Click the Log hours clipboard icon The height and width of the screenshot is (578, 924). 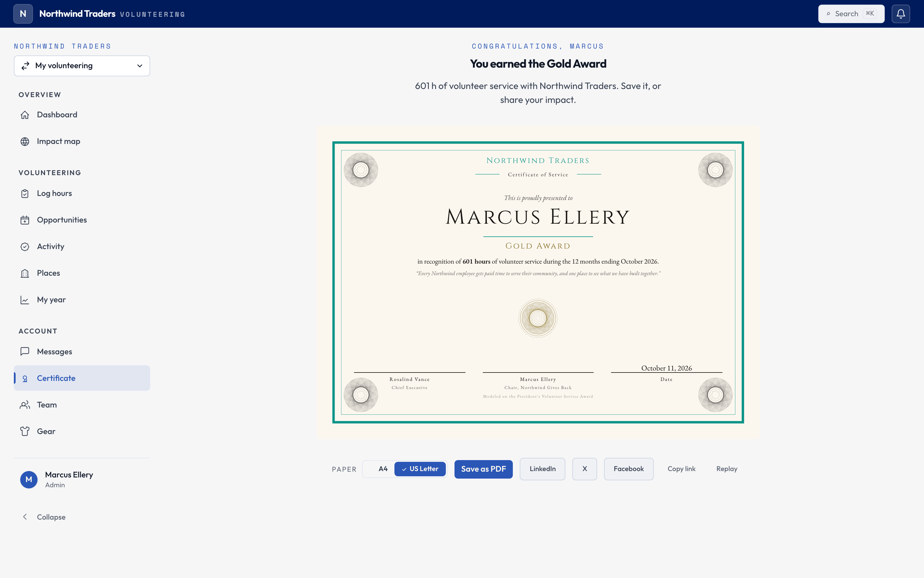(x=25, y=193)
